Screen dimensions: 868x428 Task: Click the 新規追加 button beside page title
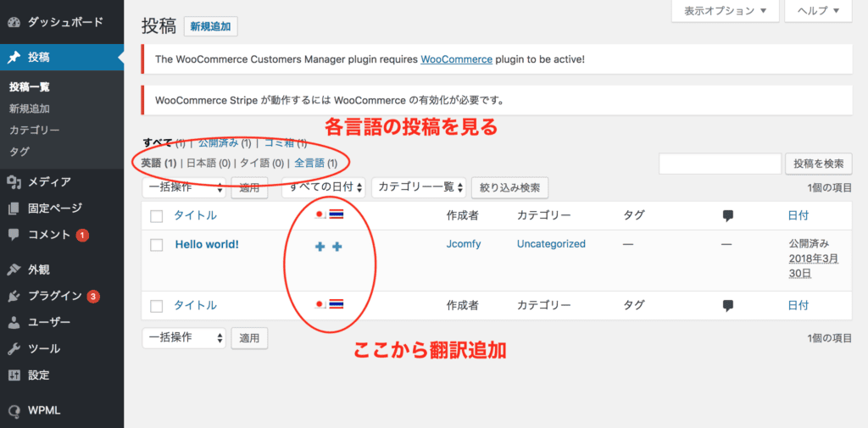tap(210, 26)
